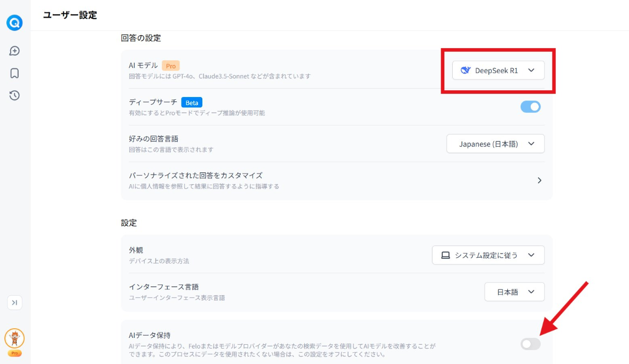
Task: Expand the sidebar with the arrow button
Action: (14, 303)
